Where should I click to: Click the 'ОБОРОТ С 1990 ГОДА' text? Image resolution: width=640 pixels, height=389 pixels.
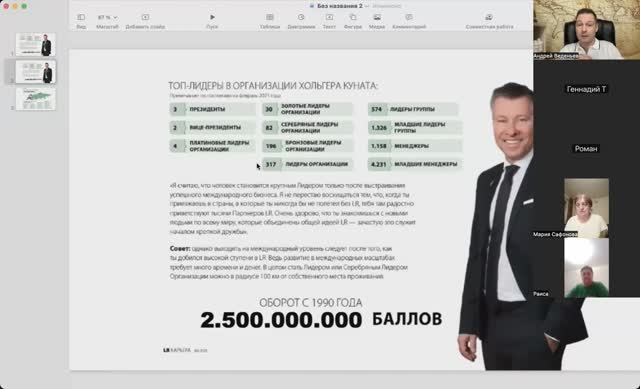tap(311, 302)
